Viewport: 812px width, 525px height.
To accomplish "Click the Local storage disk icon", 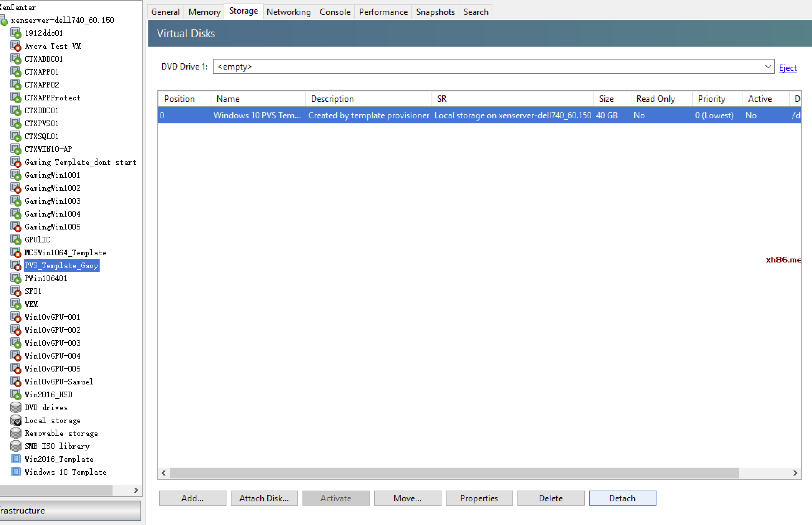I will (x=15, y=420).
